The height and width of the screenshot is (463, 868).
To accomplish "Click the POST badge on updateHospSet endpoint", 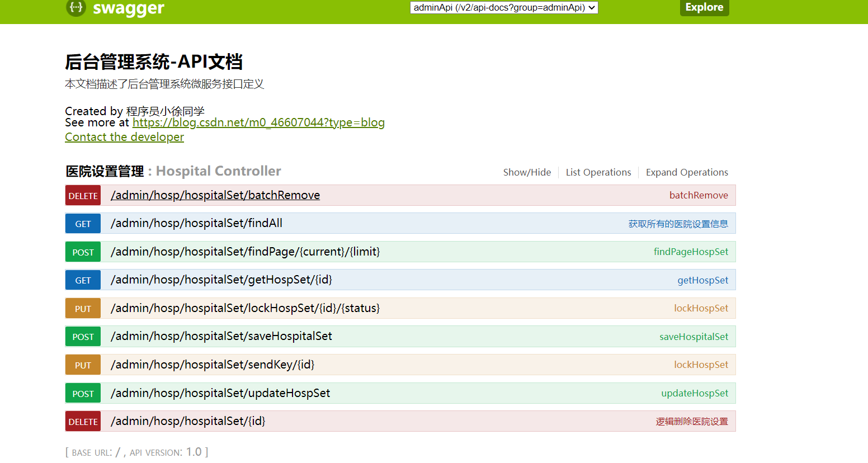I will 82,393.
